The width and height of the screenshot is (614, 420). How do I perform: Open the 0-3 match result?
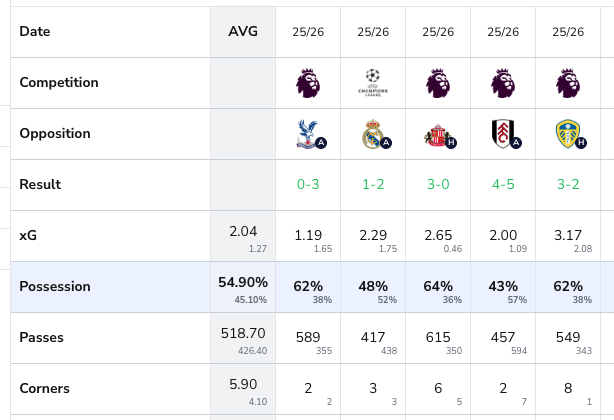(x=309, y=185)
